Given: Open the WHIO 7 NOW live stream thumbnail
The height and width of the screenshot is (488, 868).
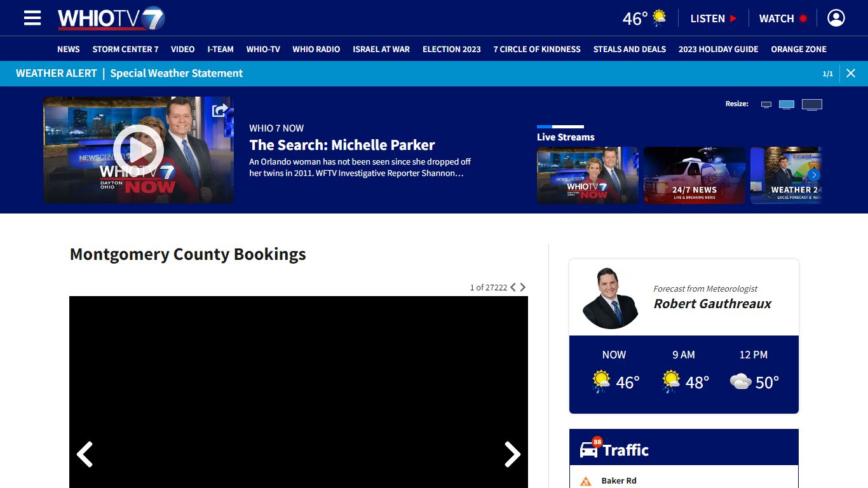Looking at the screenshot, I should pyautogui.click(x=588, y=175).
